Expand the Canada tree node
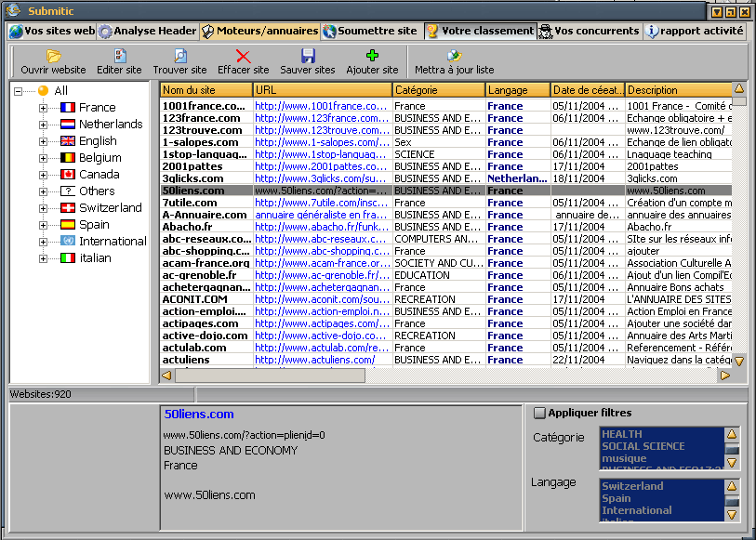This screenshot has height=540, width=756. (x=43, y=175)
